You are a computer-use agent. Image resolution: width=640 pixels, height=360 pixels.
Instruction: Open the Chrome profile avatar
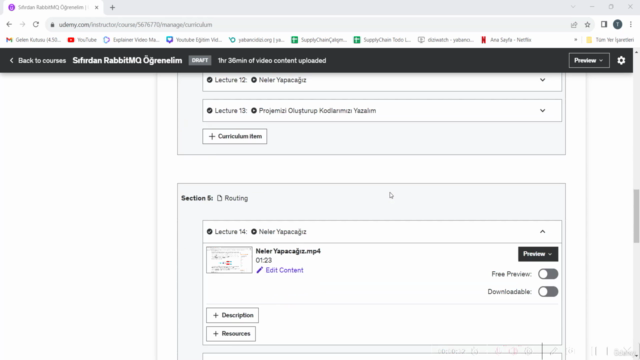click(x=618, y=24)
